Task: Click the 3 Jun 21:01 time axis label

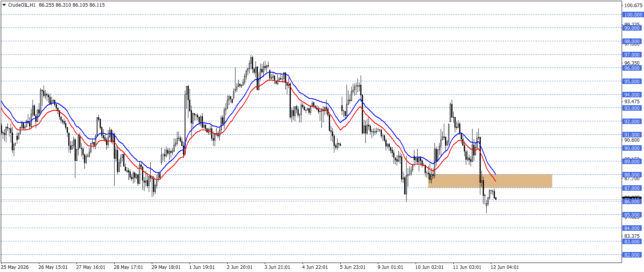Action: pos(277,267)
